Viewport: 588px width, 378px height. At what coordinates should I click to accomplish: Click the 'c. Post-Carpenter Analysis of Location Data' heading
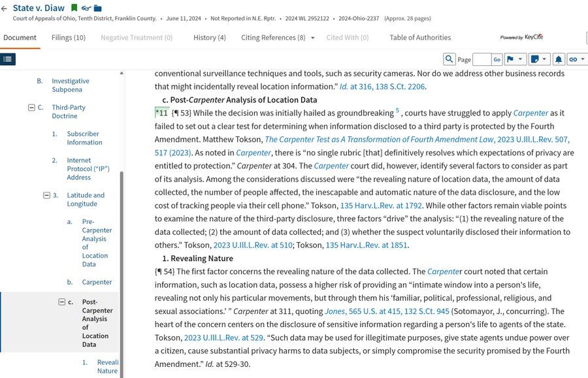(240, 100)
